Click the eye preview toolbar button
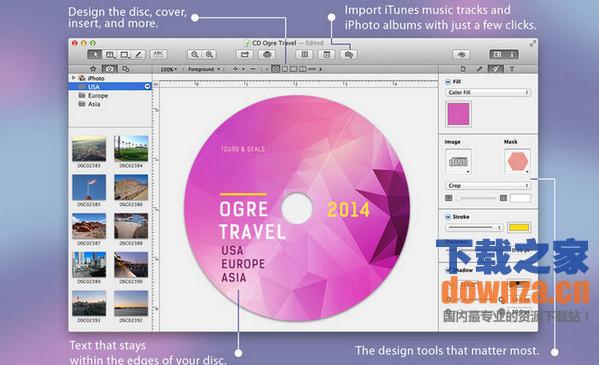Screen dimensions: 599x365 tap(461, 55)
